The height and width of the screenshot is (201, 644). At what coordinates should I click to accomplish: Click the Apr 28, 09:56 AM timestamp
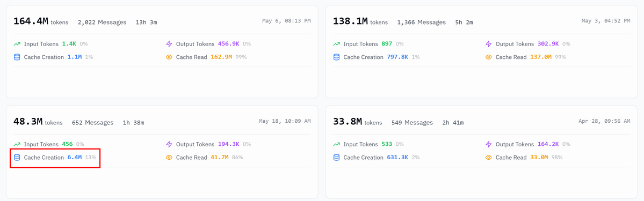pos(604,121)
